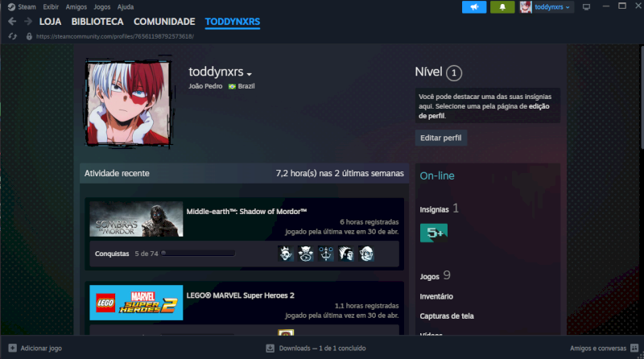Click the 7,2 hora(s) nas 2 últimas semanas text
The image size is (644, 359).
click(x=340, y=173)
